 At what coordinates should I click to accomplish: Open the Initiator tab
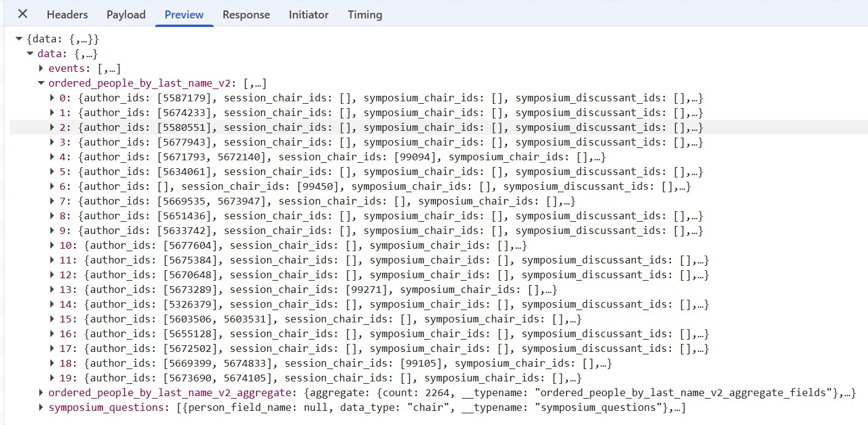tap(309, 14)
